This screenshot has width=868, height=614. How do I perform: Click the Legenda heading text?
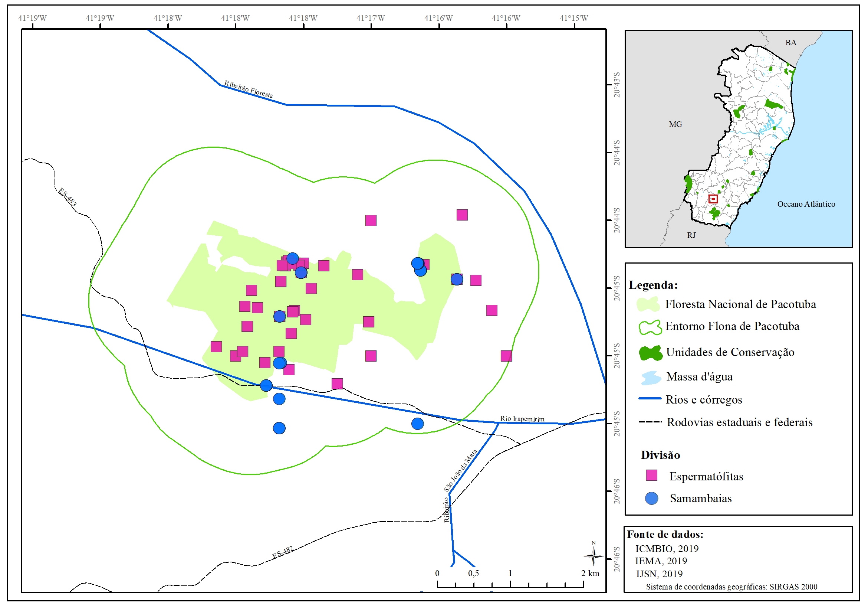coord(653,285)
